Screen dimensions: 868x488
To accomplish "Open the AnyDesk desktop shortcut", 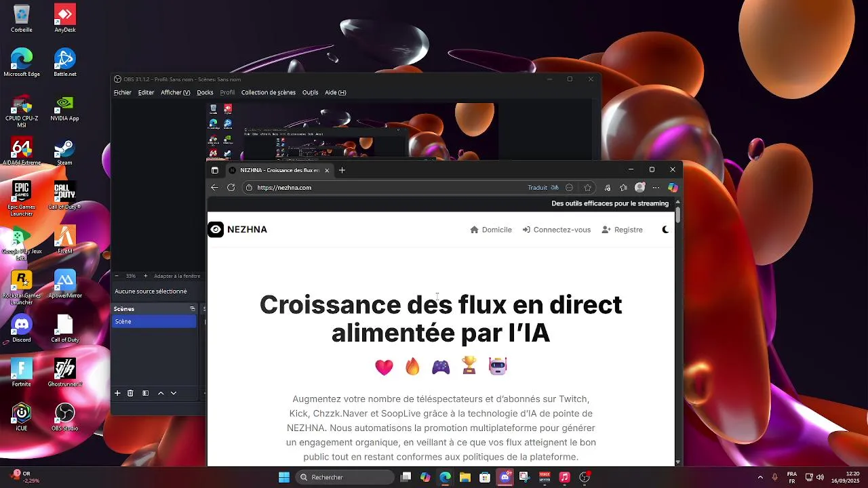I will point(64,18).
